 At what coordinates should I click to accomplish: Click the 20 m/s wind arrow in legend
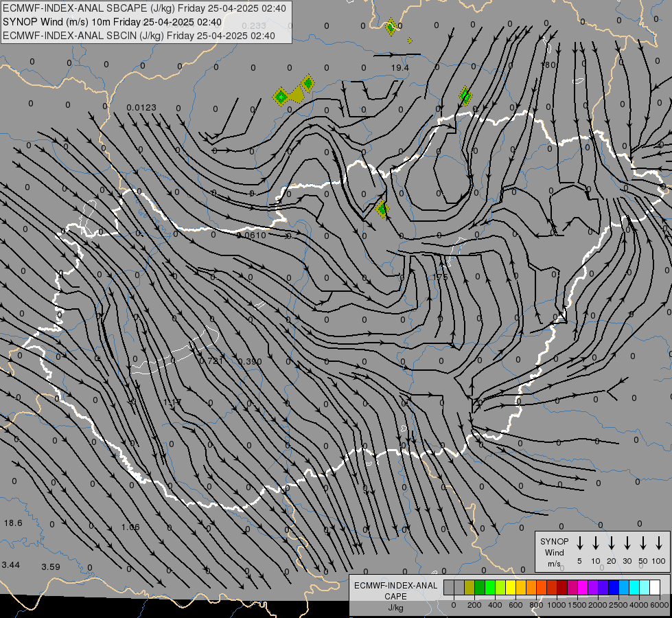click(612, 543)
